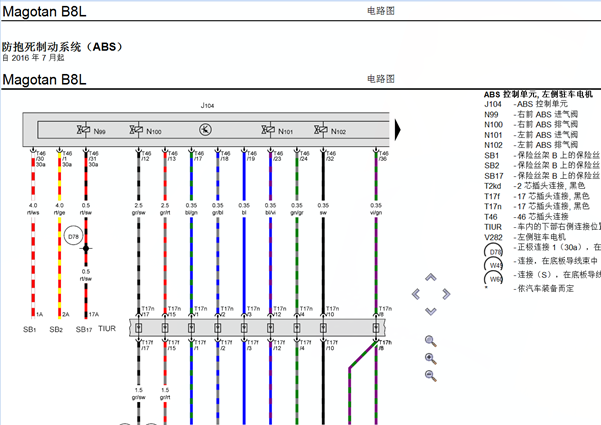Viewport: 601px width, 425px height.
Task: Click the TIUR connector pin under T17n/10
Action: pyautogui.click(x=323, y=328)
